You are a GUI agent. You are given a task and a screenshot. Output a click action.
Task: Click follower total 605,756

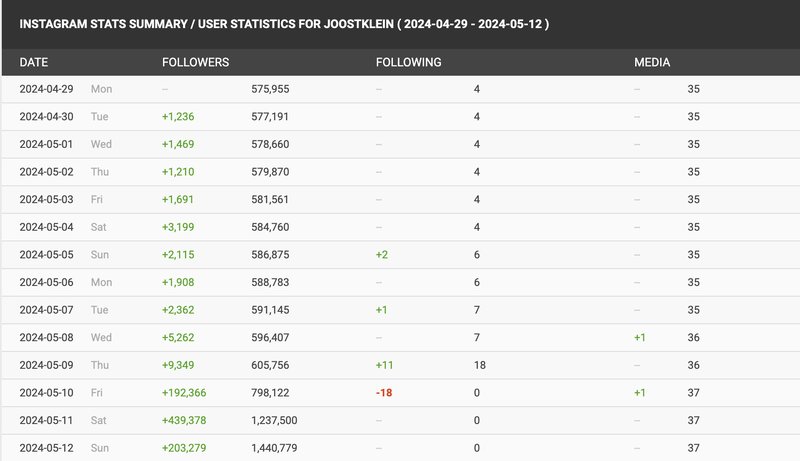pyautogui.click(x=270, y=365)
